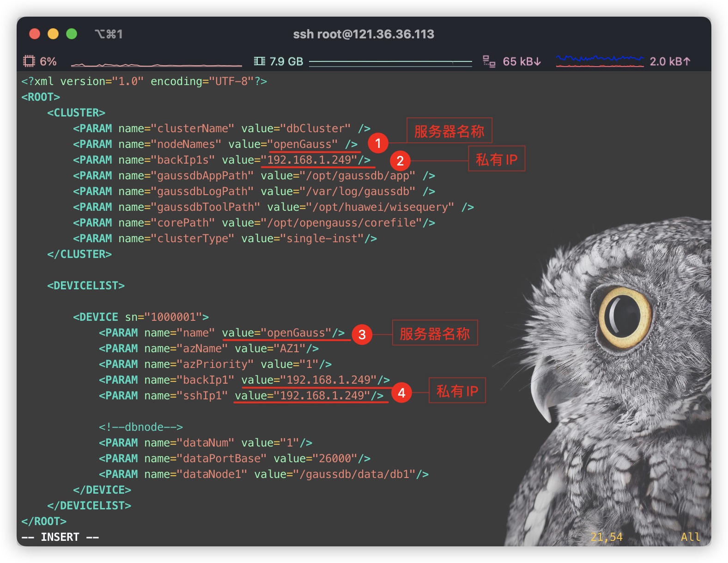This screenshot has height=563, width=728.
Task: Click the corePath corefile line
Action: [x=254, y=223]
